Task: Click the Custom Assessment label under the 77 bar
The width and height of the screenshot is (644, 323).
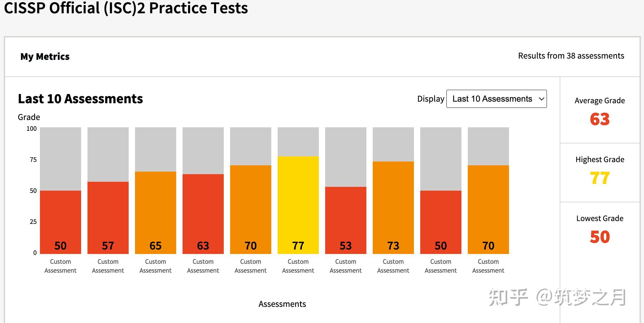Action: pos(298,266)
